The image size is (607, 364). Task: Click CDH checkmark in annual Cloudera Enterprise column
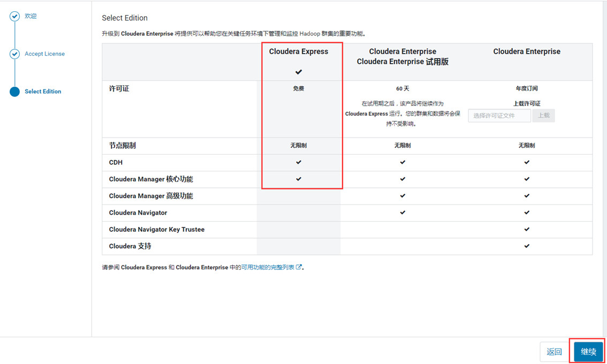tap(527, 163)
